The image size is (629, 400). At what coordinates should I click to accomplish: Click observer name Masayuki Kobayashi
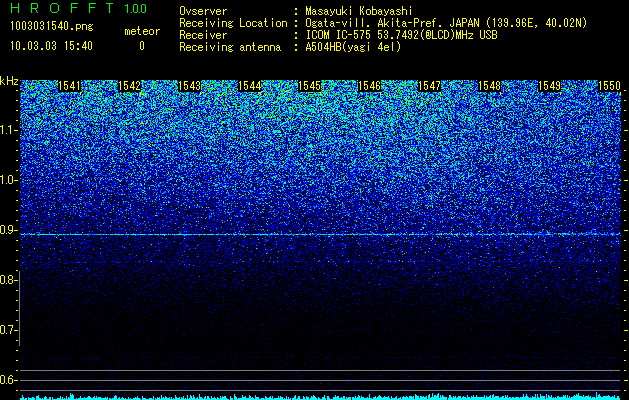click(359, 11)
